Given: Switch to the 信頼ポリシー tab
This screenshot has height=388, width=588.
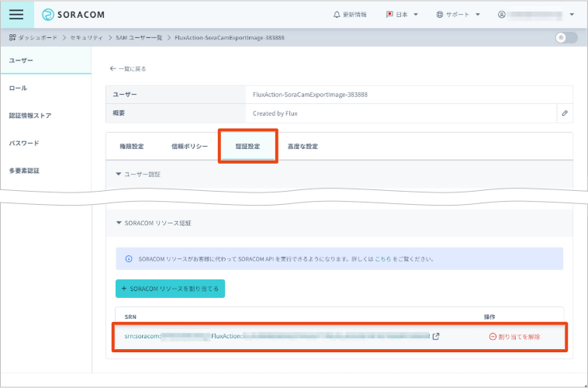Looking at the screenshot, I should [x=189, y=147].
